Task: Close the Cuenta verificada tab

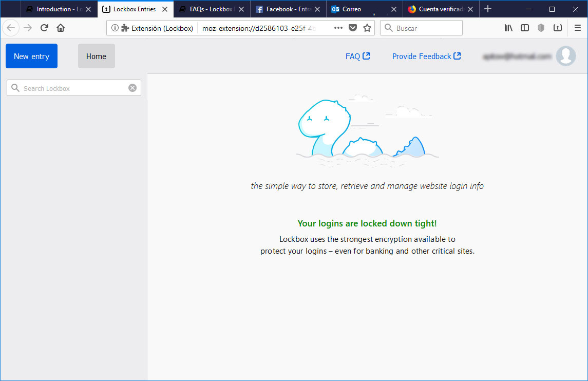Action: [x=470, y=9]
